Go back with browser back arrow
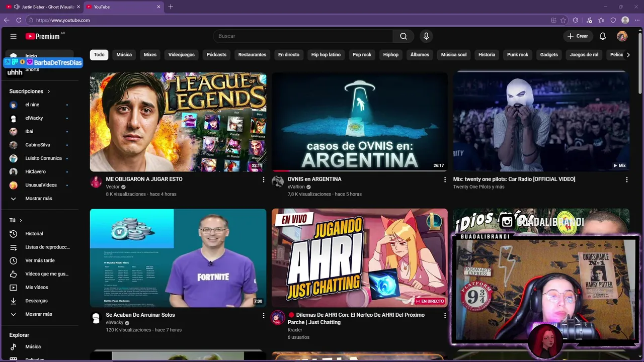Viewport: 644px width, 362px height. click(x=7, y=20)
